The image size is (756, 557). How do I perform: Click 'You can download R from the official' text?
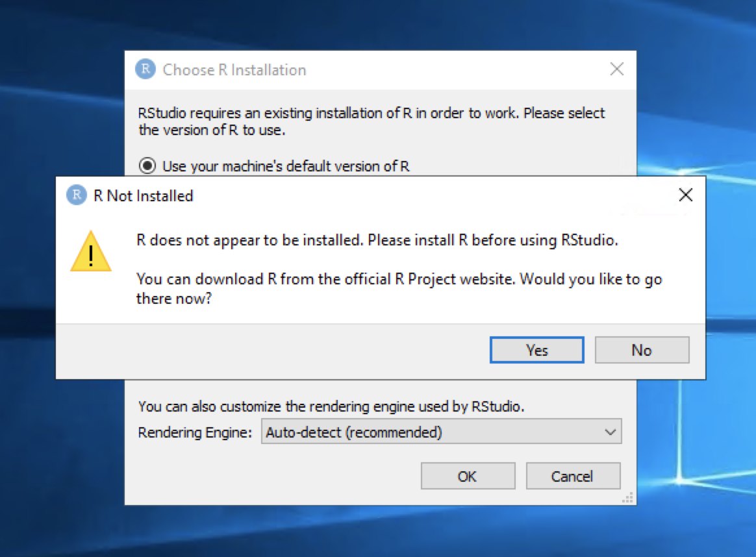(264, 279)
